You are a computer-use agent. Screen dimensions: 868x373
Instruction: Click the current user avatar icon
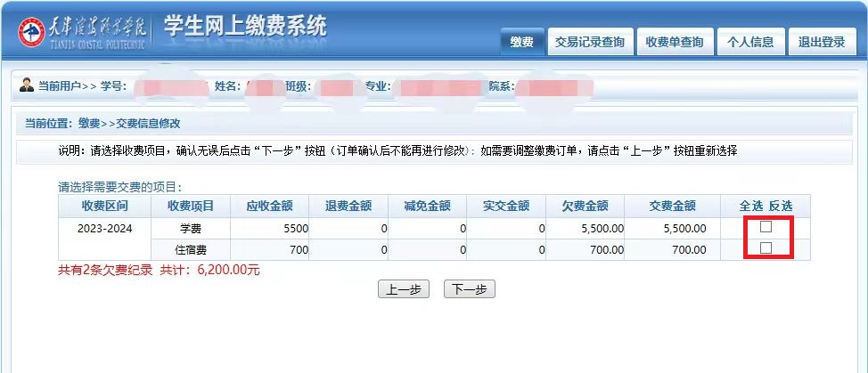pyautogui.click(x=26, y=86)
